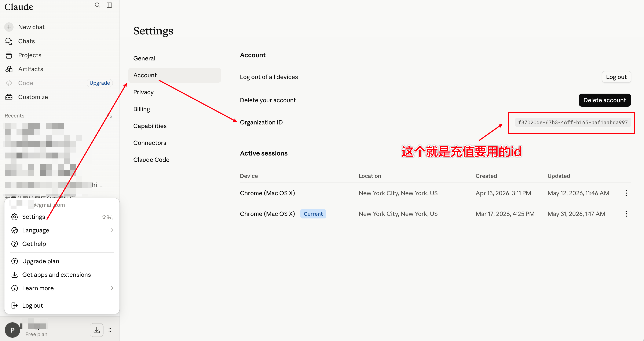Open search with the magnifier icon
The width and height of the screenshot is (644, 341).
click(97, 5)
